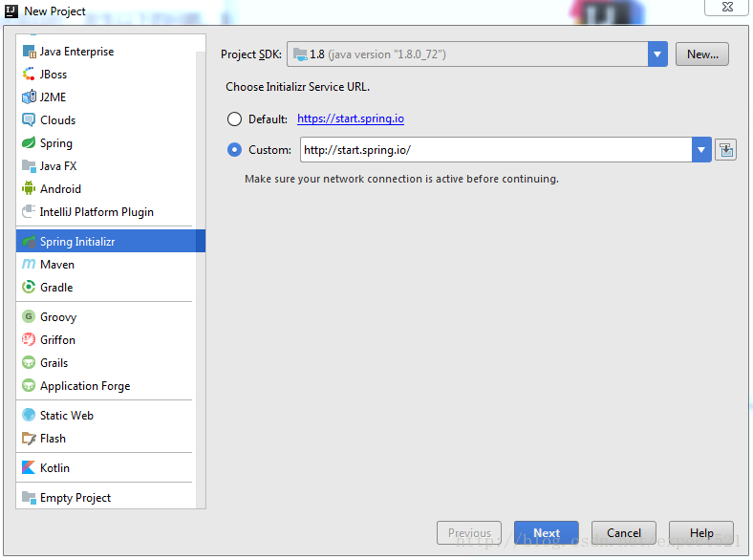
Task: Select the JBoss text label
Action: click(54, 75)
